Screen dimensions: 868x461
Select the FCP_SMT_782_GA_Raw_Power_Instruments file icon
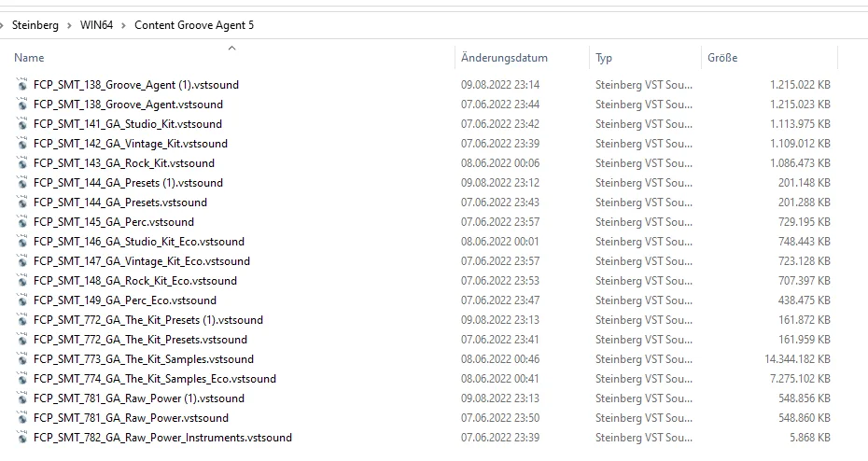21,438
